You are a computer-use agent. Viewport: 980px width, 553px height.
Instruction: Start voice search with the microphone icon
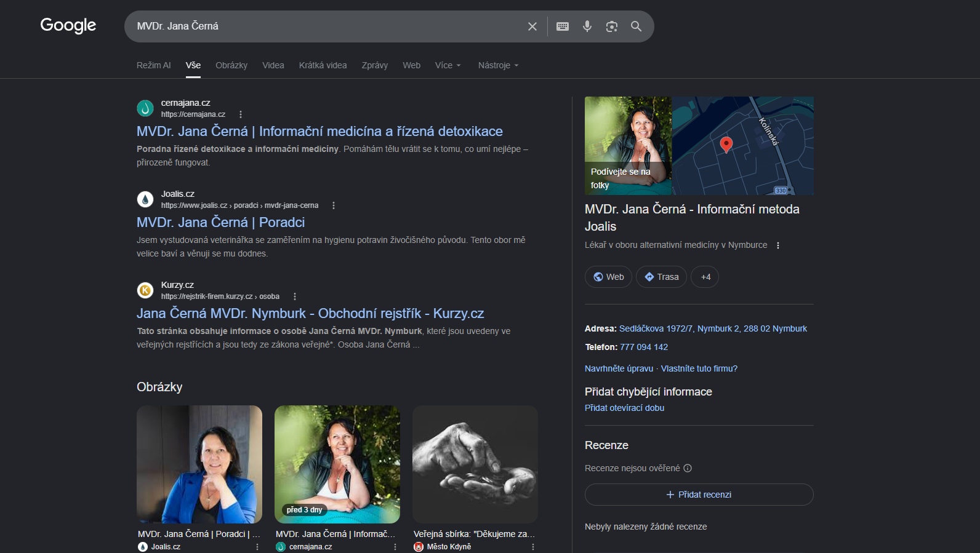[x=587, y=26]
